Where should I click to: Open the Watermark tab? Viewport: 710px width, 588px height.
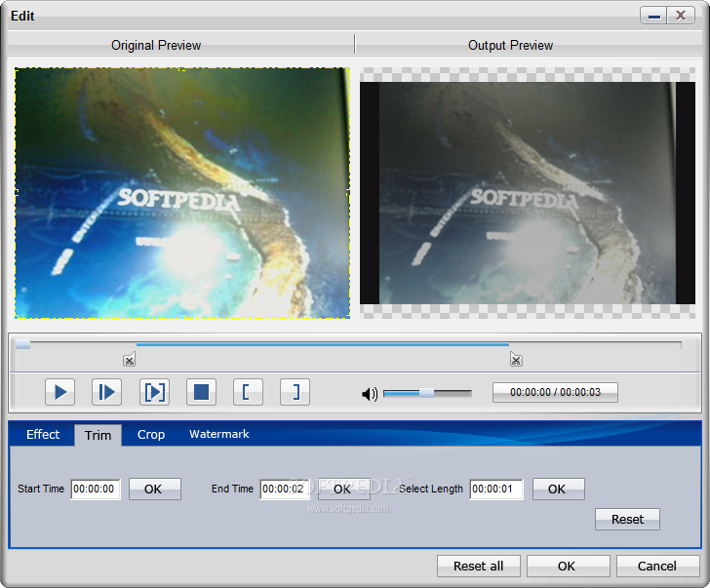click(219, 434)
